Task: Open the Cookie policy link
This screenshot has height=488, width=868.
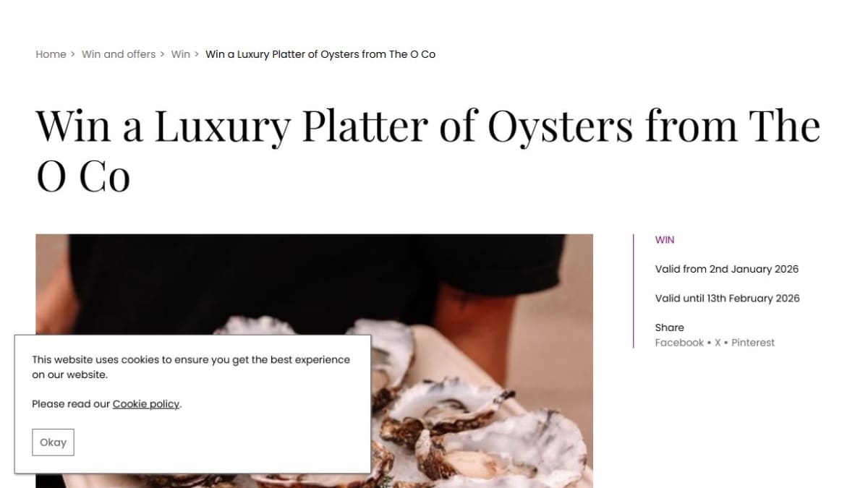Action: click(x=145, y=404)
